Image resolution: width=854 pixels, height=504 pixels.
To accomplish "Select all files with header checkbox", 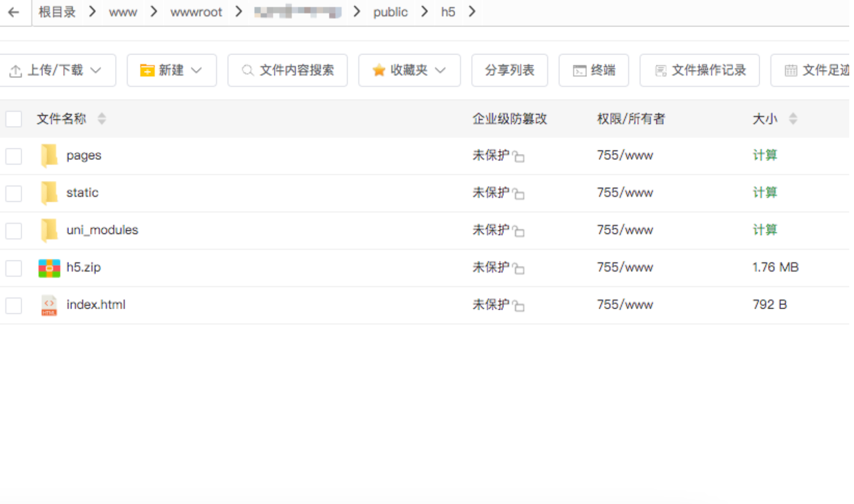I will click(x=14, y=119).
